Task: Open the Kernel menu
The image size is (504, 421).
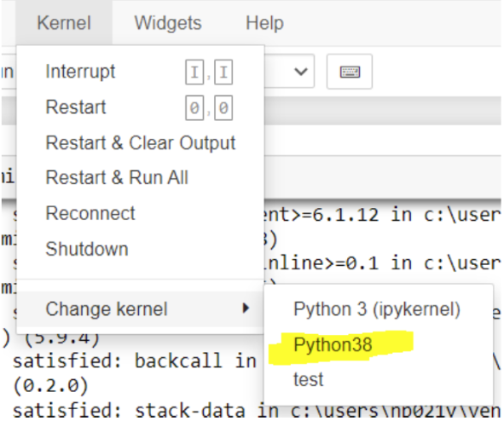Action: coord(64,23)
